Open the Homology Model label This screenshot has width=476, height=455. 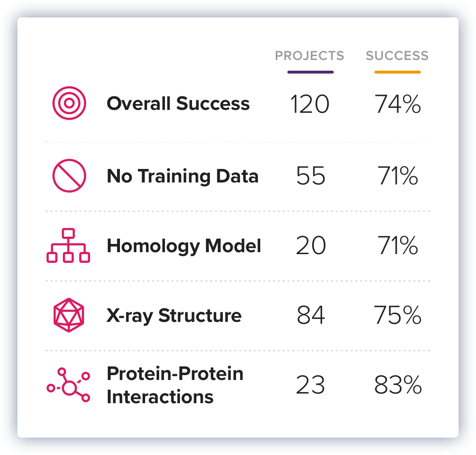(x=184, y=246)
